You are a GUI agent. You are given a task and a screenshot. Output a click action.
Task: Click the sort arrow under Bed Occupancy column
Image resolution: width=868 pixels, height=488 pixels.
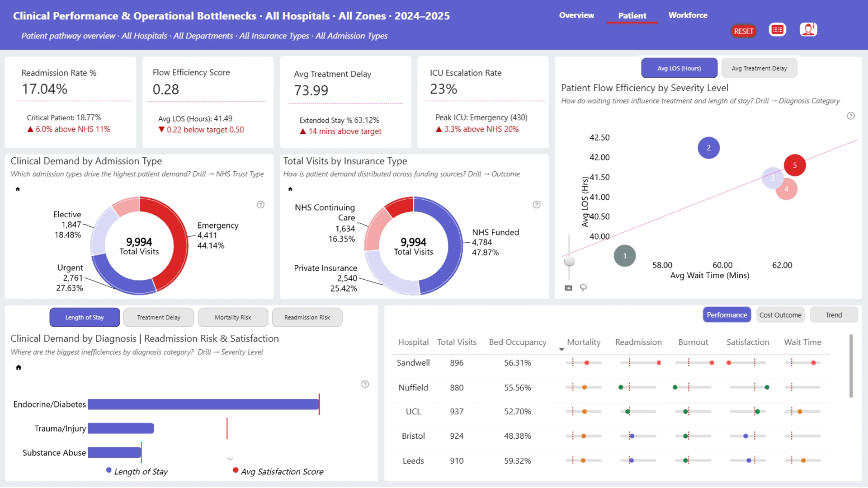click(561, 349)
